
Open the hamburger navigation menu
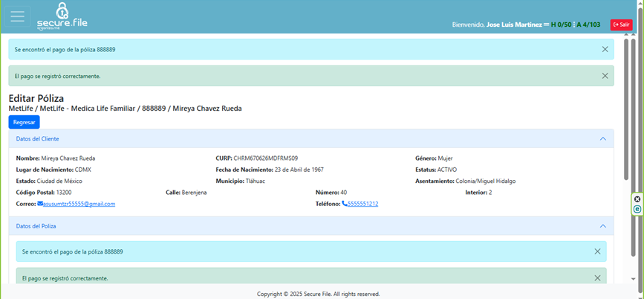click(17, 17)
